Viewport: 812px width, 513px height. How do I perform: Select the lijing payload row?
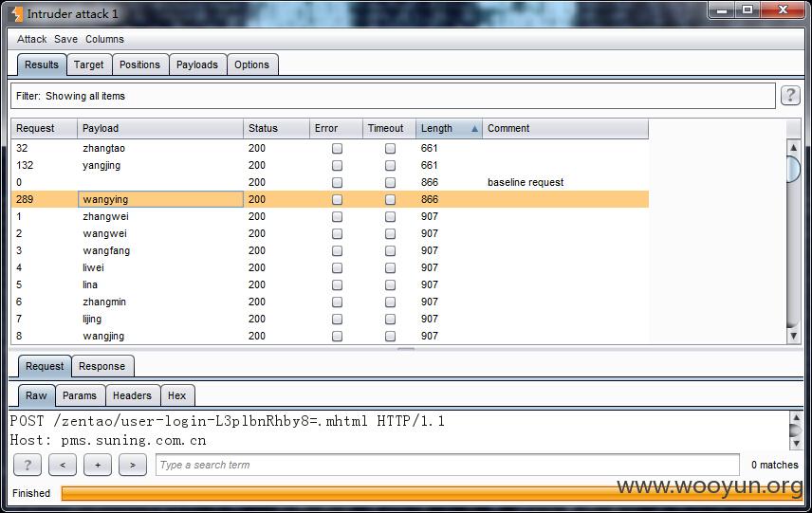click(330, 320)
